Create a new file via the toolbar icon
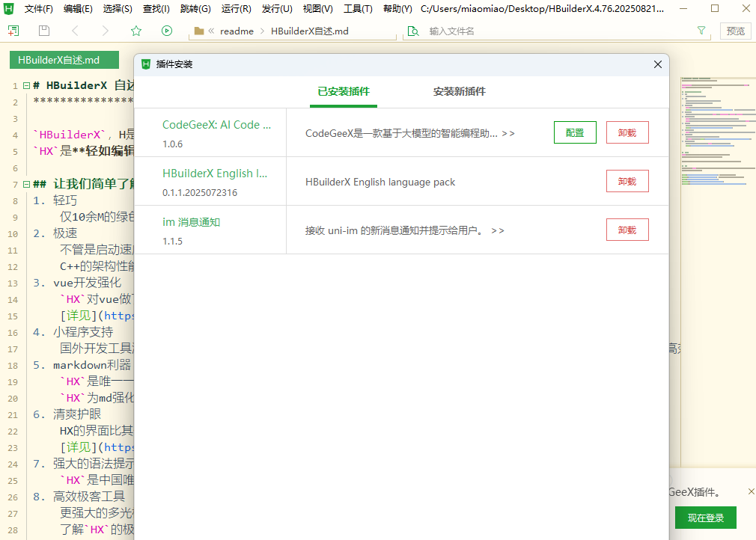Image resolution: width=756 pixels, height=540 pixels. point(13,31)
